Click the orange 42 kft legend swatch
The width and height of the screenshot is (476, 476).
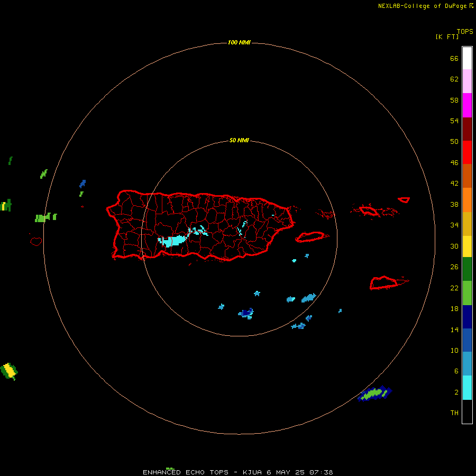click(x=467, y=200)
